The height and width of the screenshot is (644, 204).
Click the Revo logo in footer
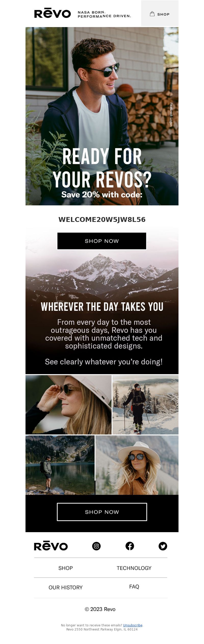coord(51,546)
